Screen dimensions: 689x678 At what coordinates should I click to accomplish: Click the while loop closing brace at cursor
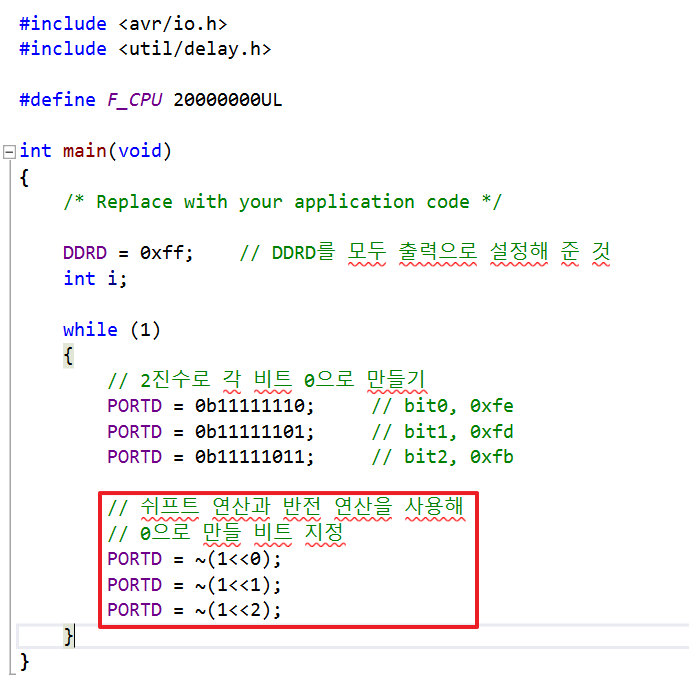click(68, 636)
